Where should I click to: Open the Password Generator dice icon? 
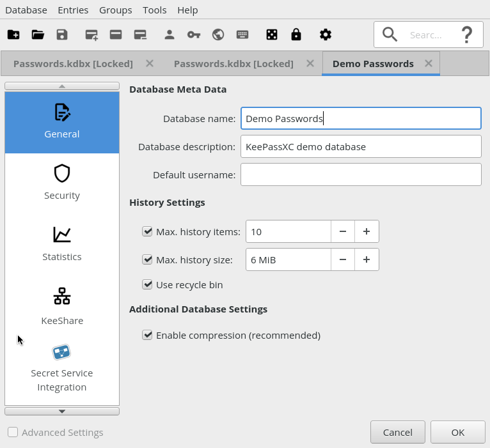point(272,35)
